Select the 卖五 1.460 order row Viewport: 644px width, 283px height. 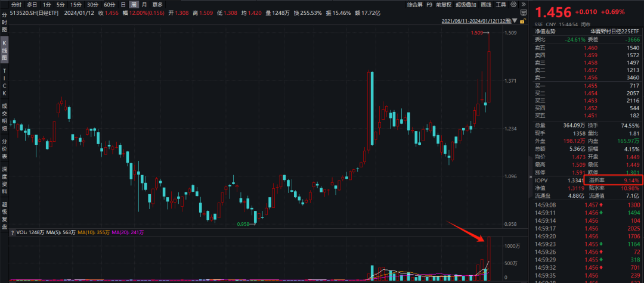(x=587, y=48)
